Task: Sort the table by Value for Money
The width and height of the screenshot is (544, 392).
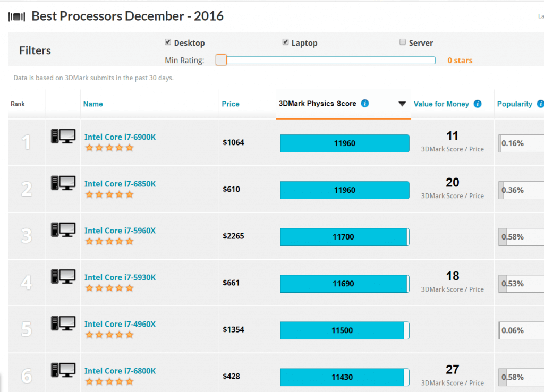Action: tap(441, 104)
